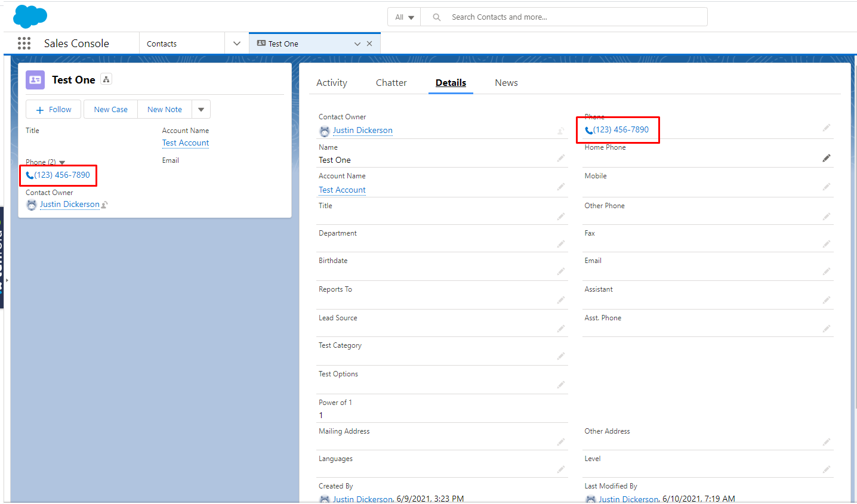Edit the Lead Source pencil icon
The image size is (857, 504).
click(x=561, y=329)
